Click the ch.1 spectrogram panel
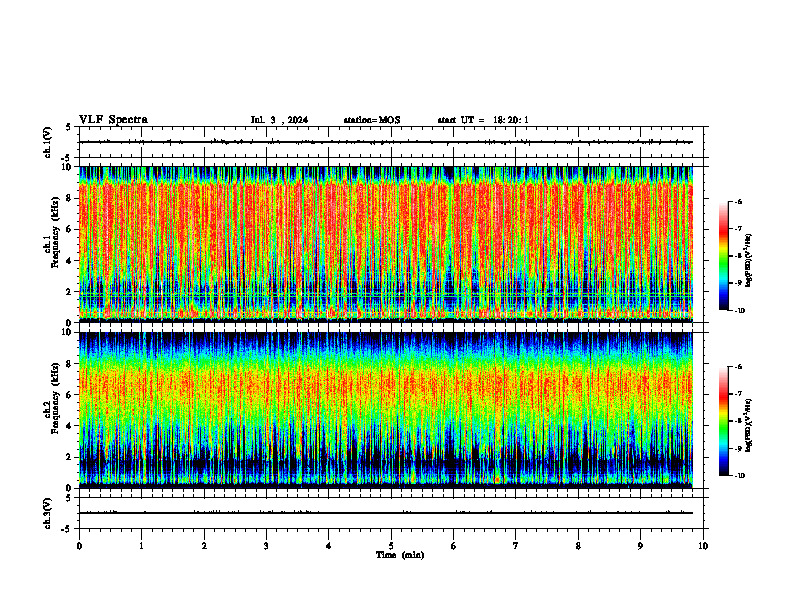Image resolution: width=792 pixels, height=612 pixels. (386, 244)
